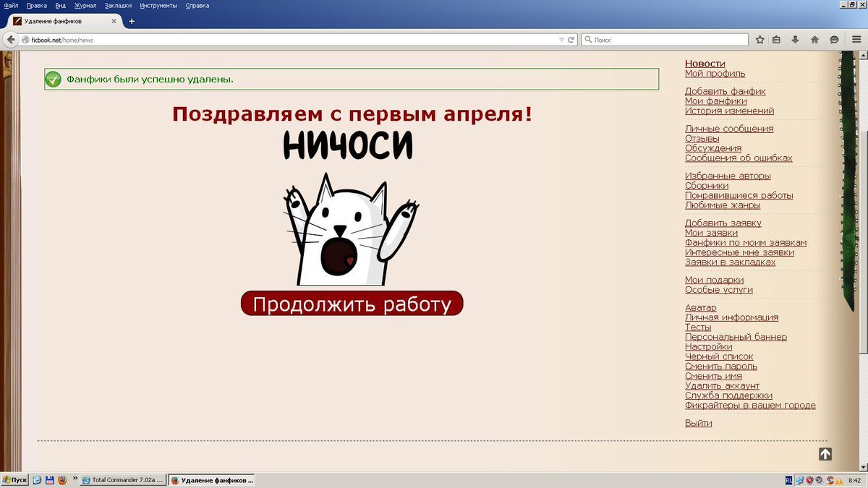
Task: Click the floppy disk quick launch icon
Action: click(x=49, y=480)
